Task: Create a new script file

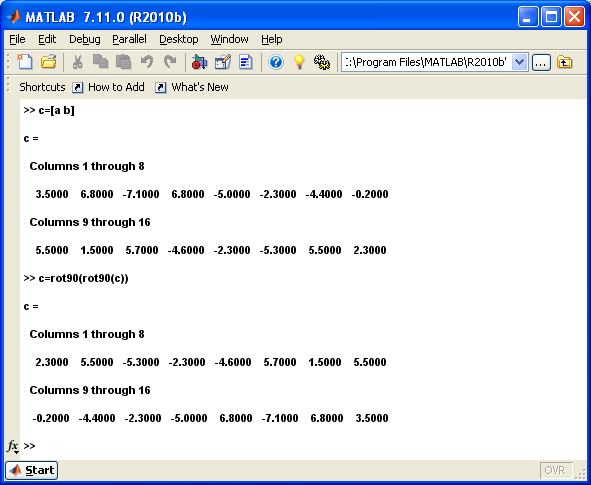Action: 25,62
